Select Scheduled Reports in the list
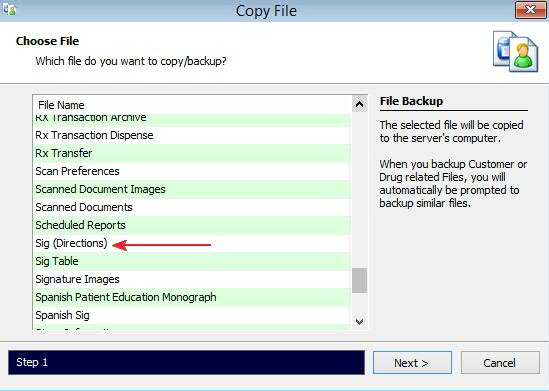The width and height of the screenshot is (549, 391). [x=192, y=225]
